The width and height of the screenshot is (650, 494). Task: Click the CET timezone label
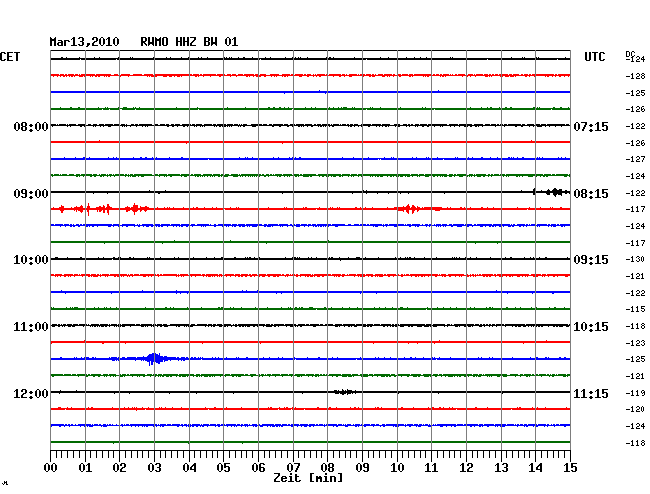[x=10, y=57]
